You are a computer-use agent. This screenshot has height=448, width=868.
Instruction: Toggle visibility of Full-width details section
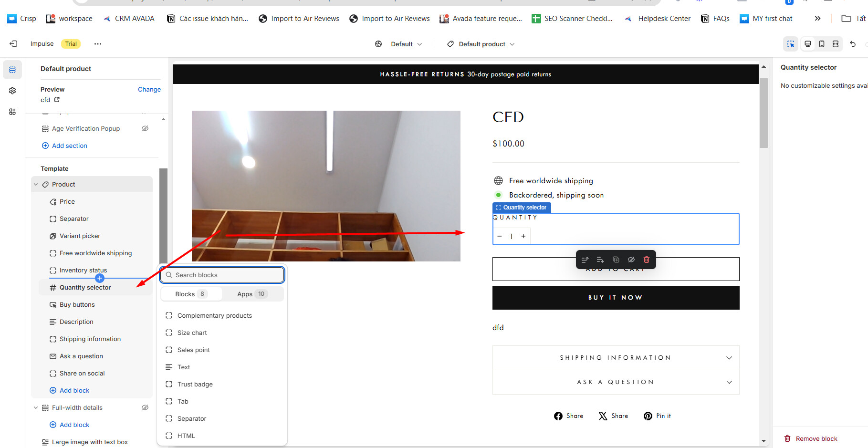[x=145, y=407]
